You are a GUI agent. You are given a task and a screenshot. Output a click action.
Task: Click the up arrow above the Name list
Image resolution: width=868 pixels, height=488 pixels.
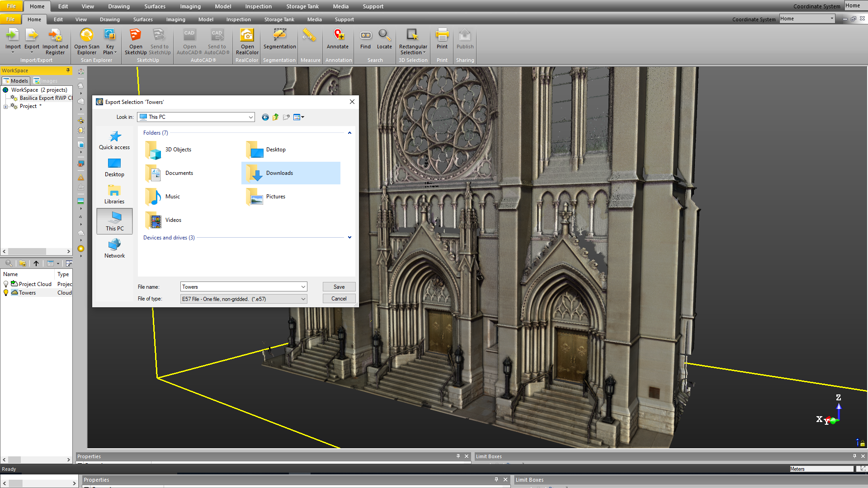[36, 263]
